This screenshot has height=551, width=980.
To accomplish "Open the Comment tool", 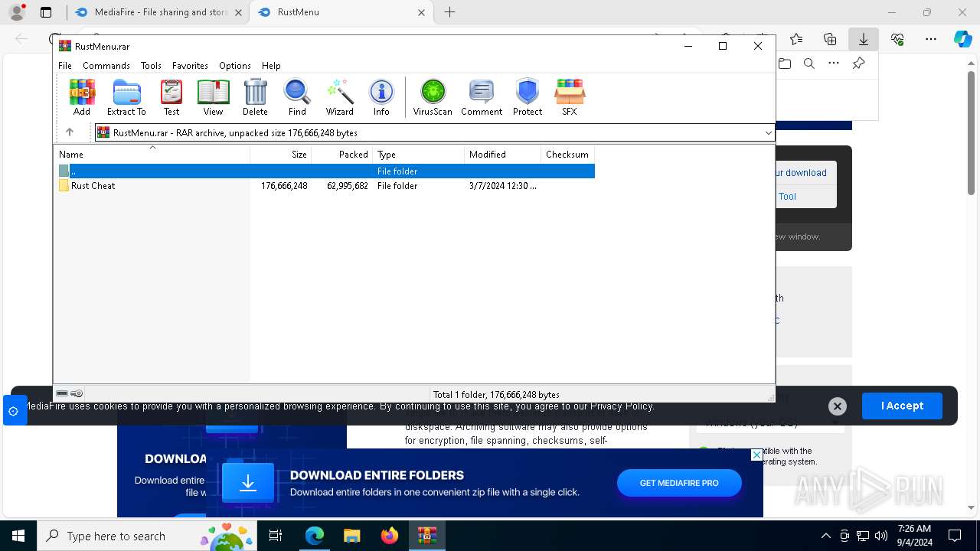I will (482, 96).
